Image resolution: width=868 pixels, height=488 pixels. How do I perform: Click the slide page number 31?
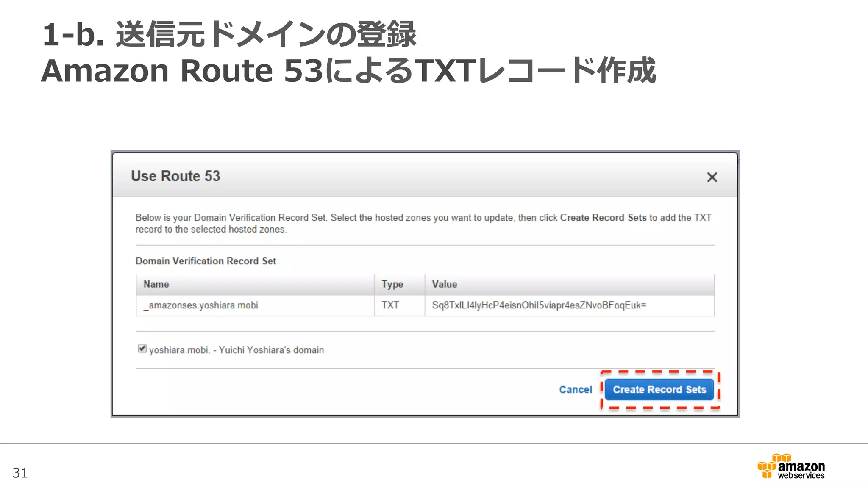point(20,473)
